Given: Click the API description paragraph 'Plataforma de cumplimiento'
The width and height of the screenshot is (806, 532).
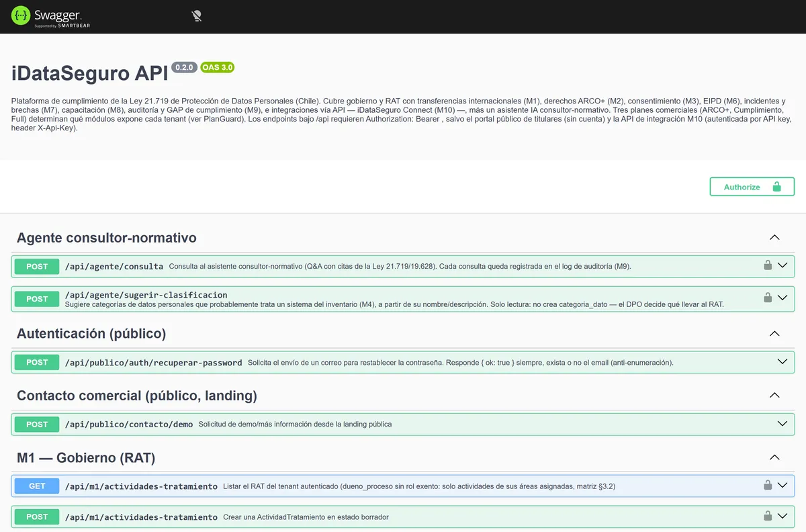Looking at the screenshot, I should click(402, 114).
